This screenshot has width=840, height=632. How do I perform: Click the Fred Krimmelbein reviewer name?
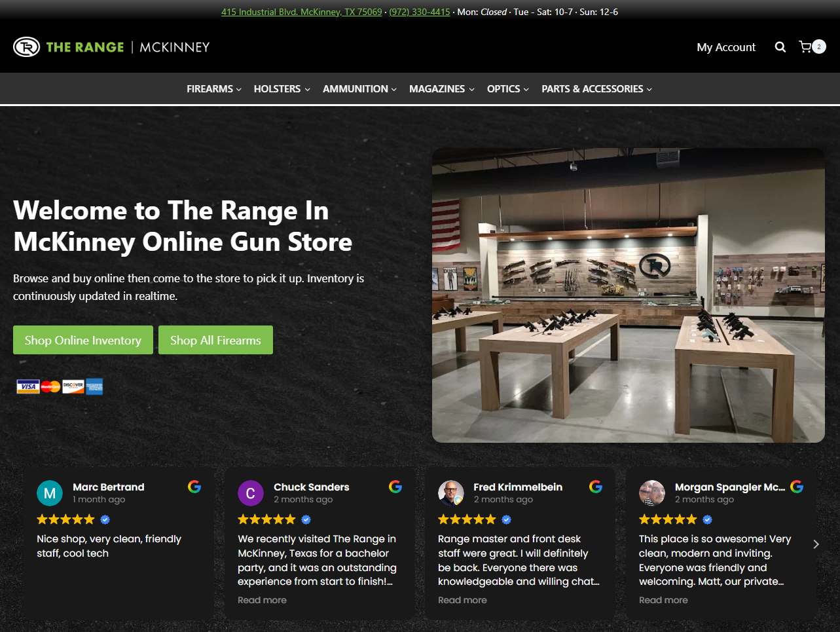point(518,487)
